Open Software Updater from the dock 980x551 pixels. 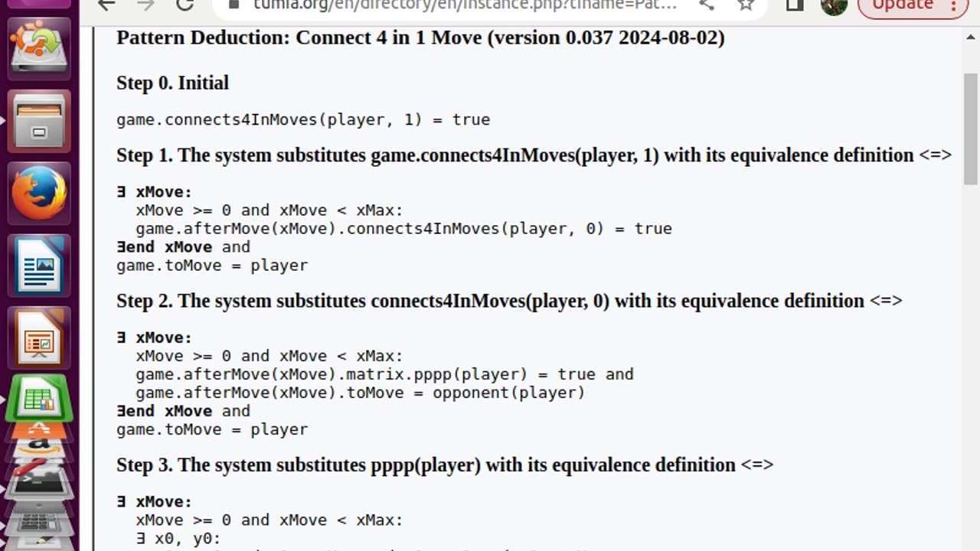tap(39, 47)
